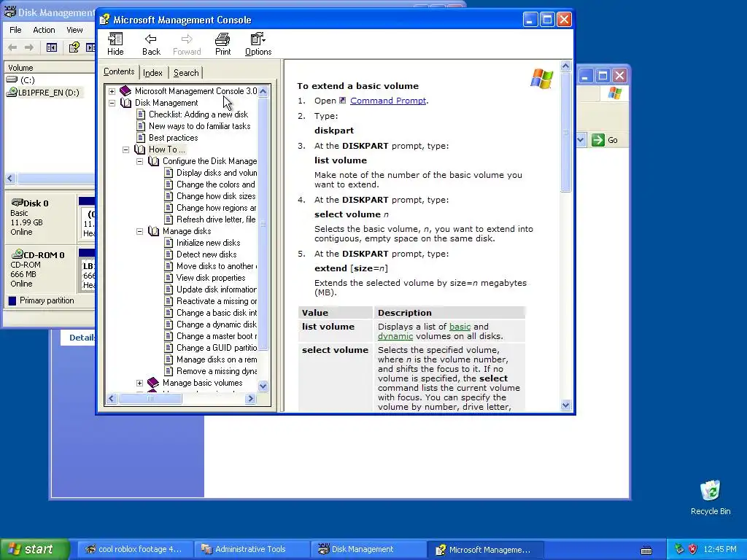This screenshot has width=747, height=560.
Task: Select LB1PFRE_EN (D:) volume row
Action: coord(43,93)
